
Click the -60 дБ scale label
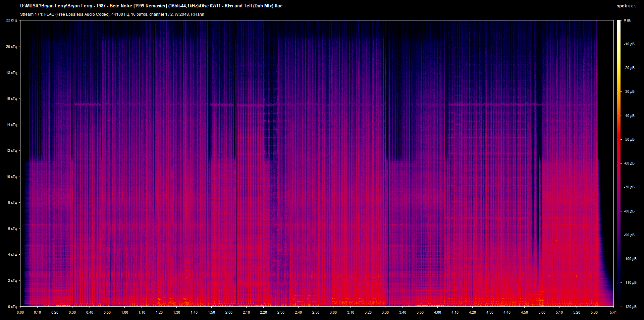629,163
